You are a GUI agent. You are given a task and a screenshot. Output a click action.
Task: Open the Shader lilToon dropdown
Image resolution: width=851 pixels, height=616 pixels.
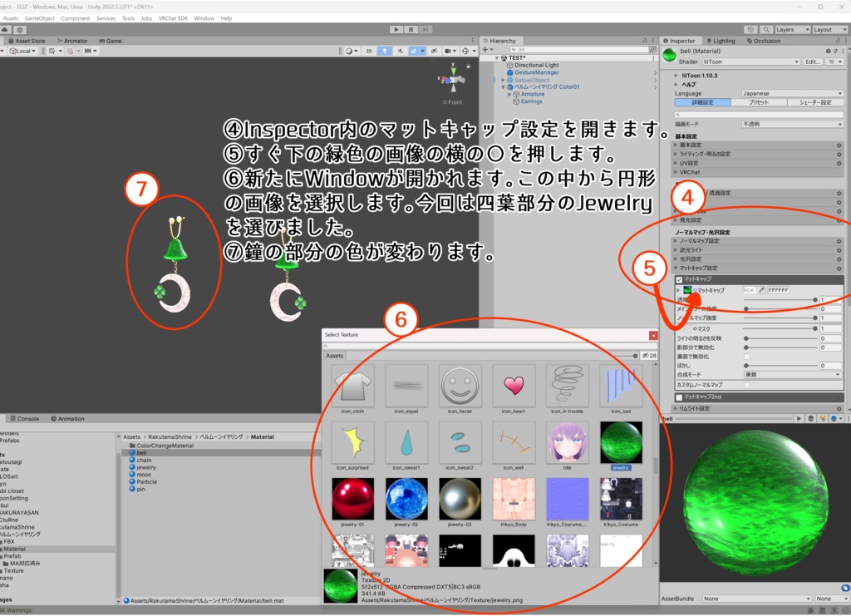point(751,62)
